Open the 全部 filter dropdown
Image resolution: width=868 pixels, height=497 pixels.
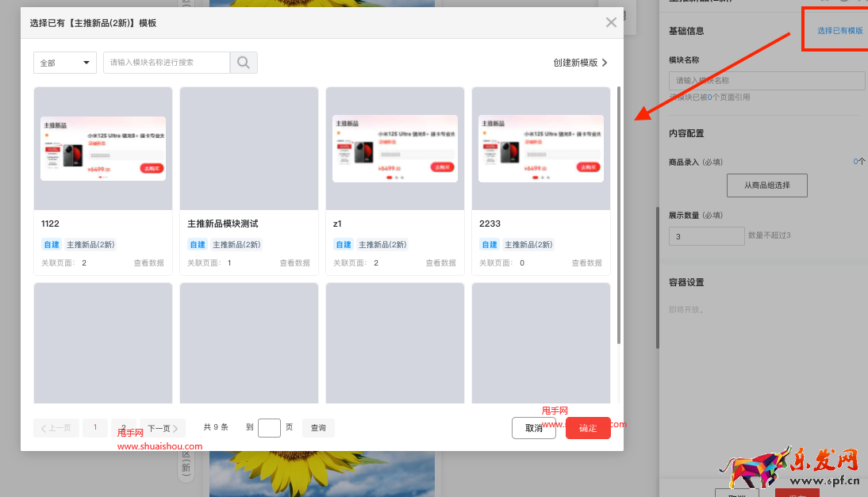(x=65, y=63)
